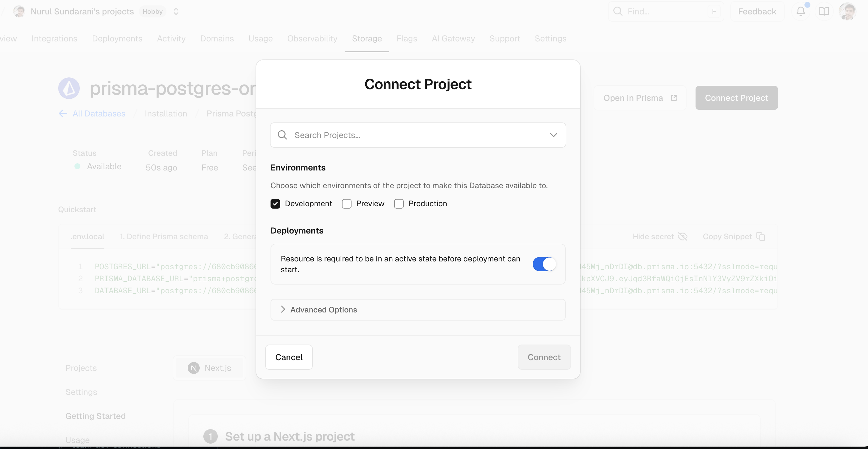Click the Next.js framework button
Image resolution: width=868 pixels, height=449 pixels.
210,368
